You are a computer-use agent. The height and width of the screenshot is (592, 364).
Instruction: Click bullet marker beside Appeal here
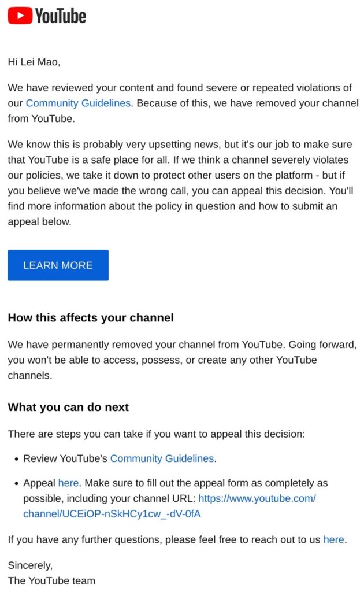point(16,484)
